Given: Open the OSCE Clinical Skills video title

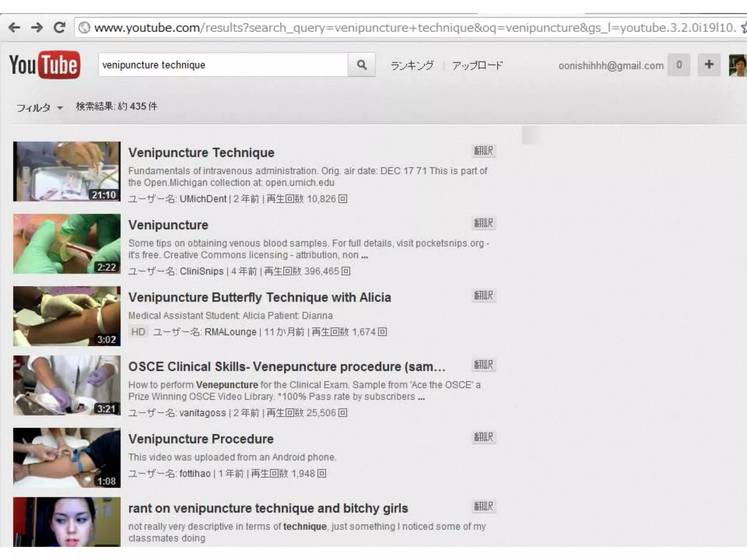Looking at the screenshot, I should (x=287, y=367).
